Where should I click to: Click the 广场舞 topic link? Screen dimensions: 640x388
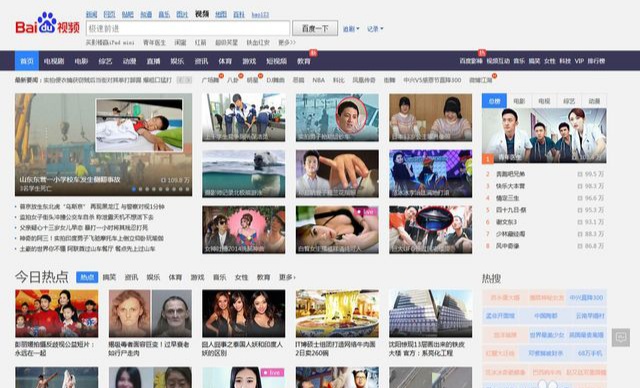(x=210, y=80)
